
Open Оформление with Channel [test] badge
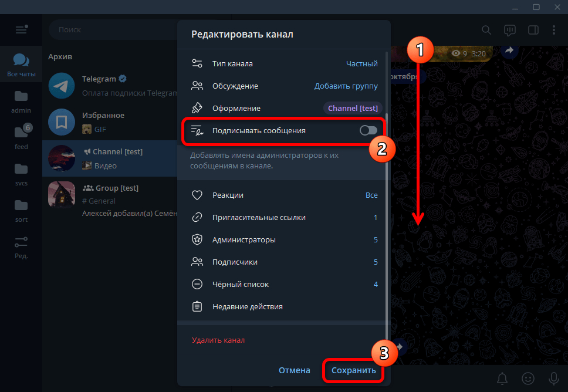click(285, 109)
